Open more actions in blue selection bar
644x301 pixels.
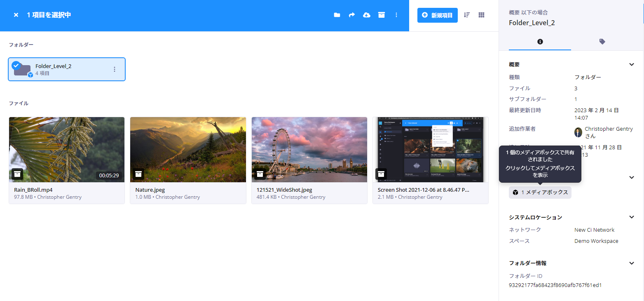point(396,15)
